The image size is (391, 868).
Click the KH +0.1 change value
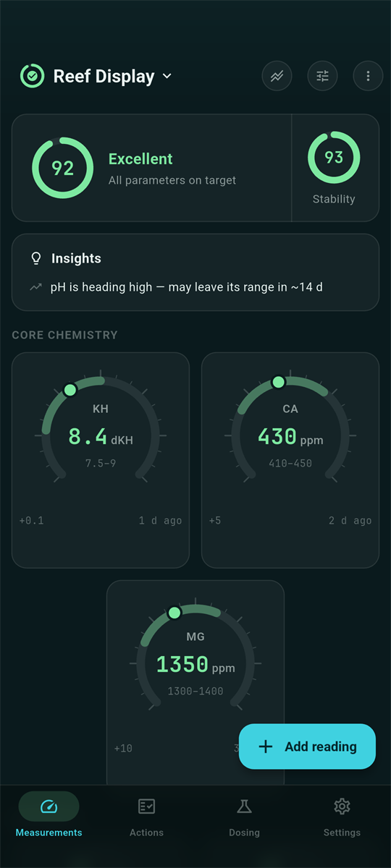tap(31, 520)
